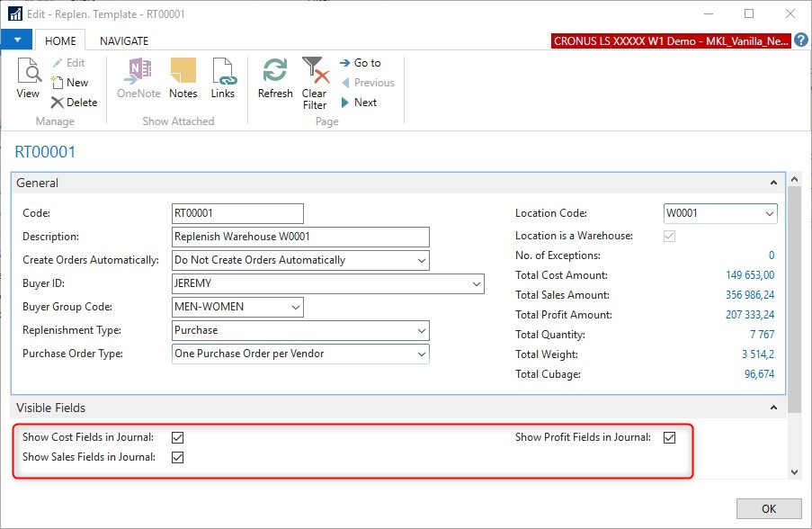Click the View icon in Manage group

(29, 72)
